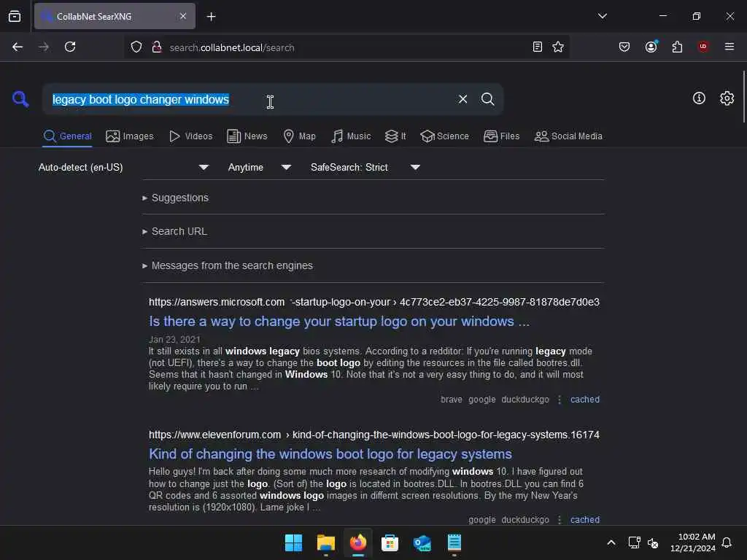Open the answers.microsoft.com URL line
Screen dimensions: 747x560
[x=374, y=302]
